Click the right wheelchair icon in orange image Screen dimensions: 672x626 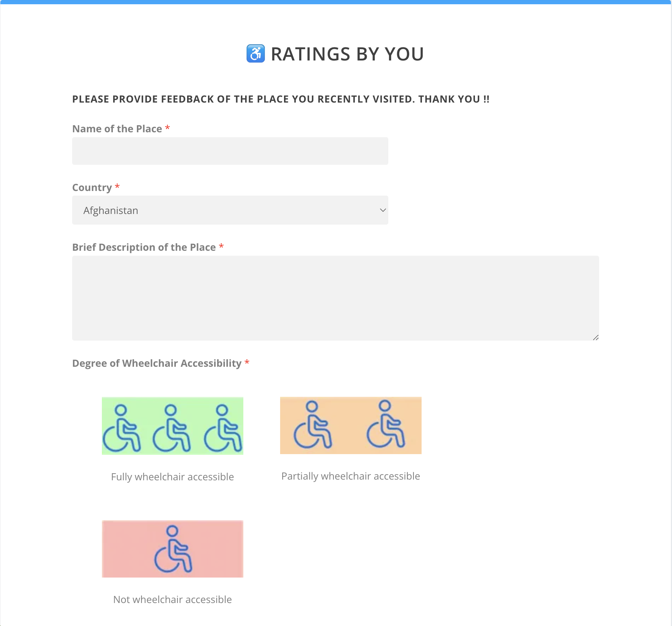click(x=386, y=424)
